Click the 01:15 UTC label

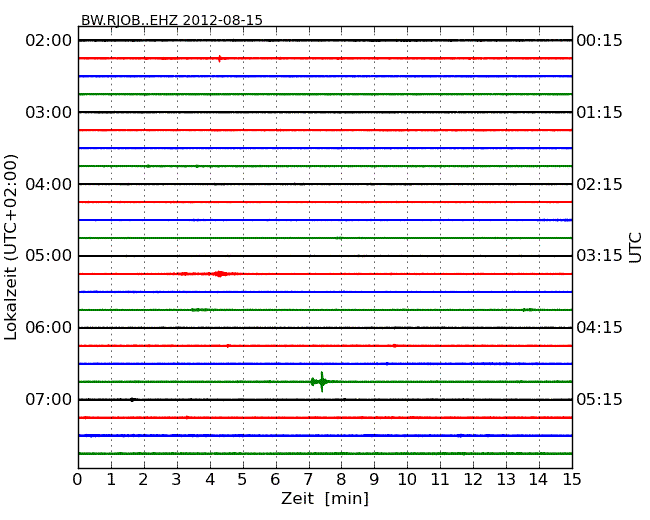point(599,112)
